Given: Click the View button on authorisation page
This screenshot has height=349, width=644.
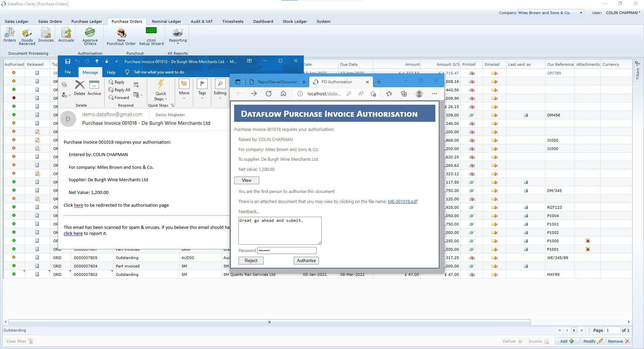Looking at the screenshot, I should click(x=247, y=181).
